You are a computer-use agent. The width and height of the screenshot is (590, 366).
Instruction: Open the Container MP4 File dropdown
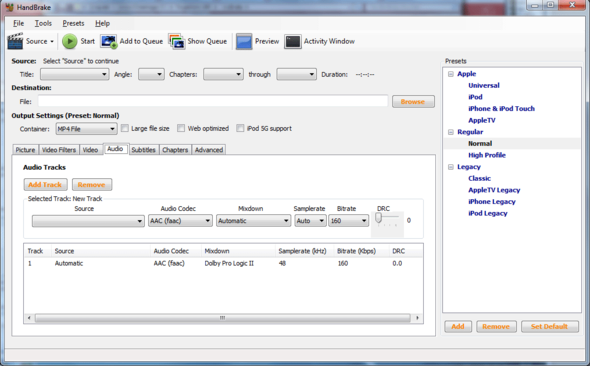[86, 129]
